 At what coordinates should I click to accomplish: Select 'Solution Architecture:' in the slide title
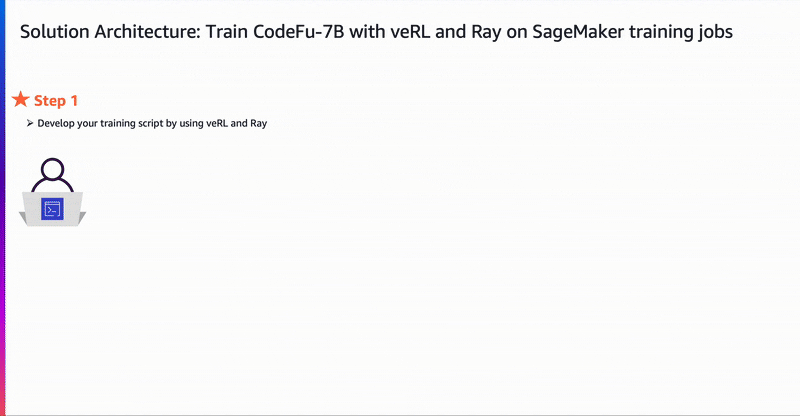tap(110, 32)
